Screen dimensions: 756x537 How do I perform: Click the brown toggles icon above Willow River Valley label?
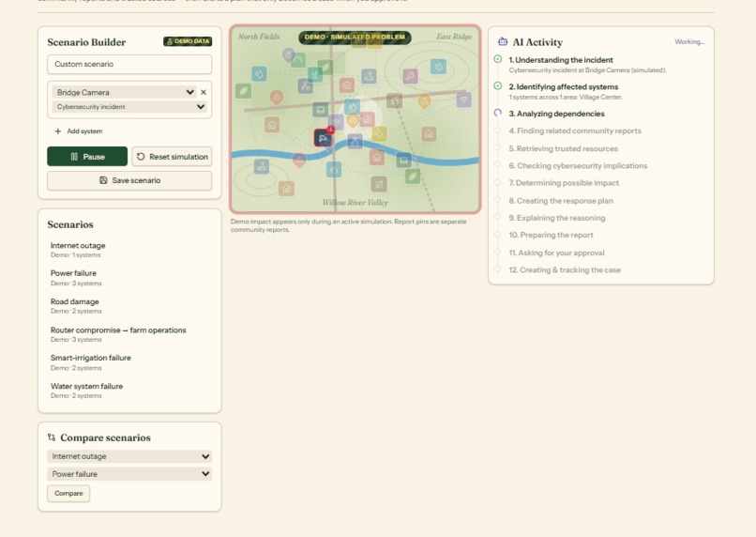[x=379, y=184]
